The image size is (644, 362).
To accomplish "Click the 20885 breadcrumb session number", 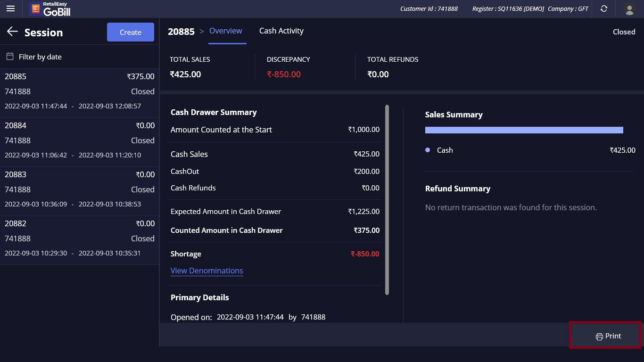I will [x=181, y=32].
